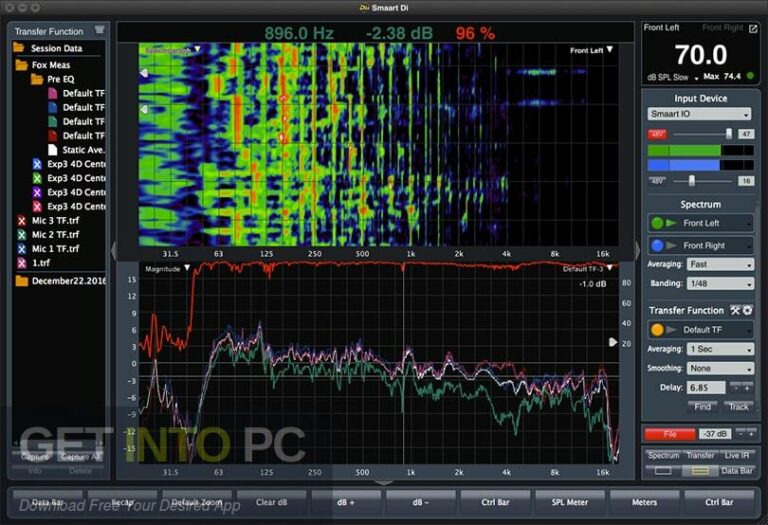This screenshot has height=525, width=768.
Task: Toggle the green SPL meter status light
Action: pyautogui.click(x=750, y=76)
